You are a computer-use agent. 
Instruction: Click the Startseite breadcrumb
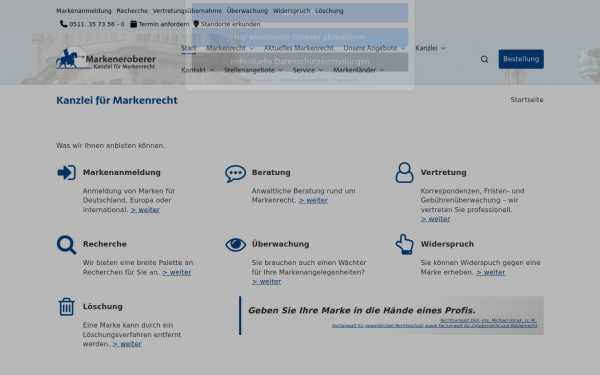[x=527, y=99]
